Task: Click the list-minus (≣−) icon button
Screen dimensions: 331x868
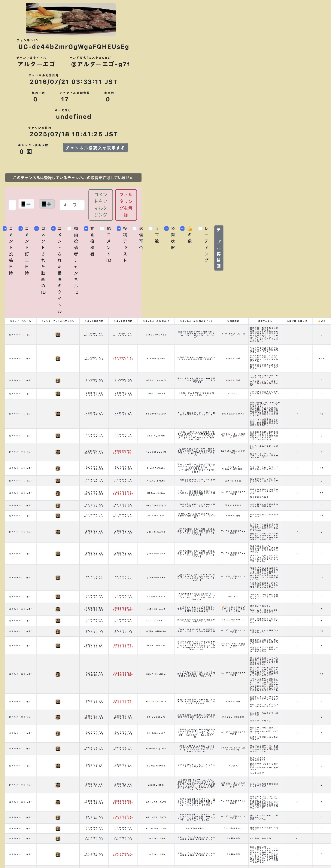Action: pyautogui.click(x=26, y=204)
